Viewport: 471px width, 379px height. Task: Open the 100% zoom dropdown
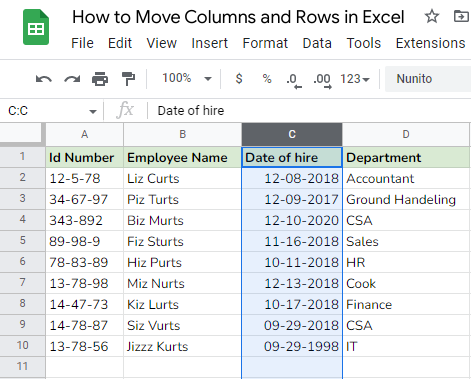(187, 79)
